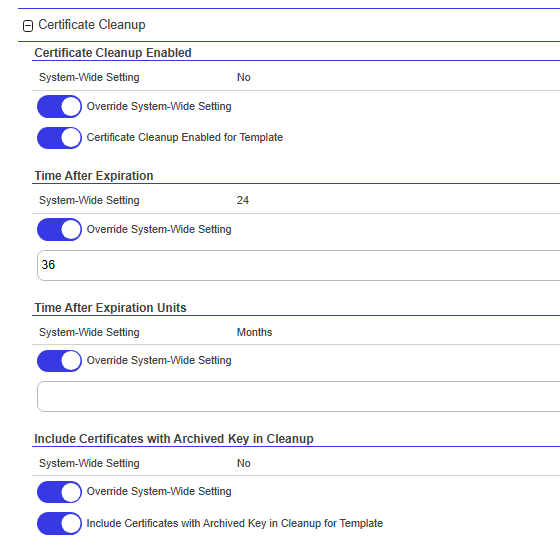The width and height of the screenshot is (560, 548).
Task: Click the Include Certificates with Archived Key in Cleanup heading
Action: [x=174, y=439]
